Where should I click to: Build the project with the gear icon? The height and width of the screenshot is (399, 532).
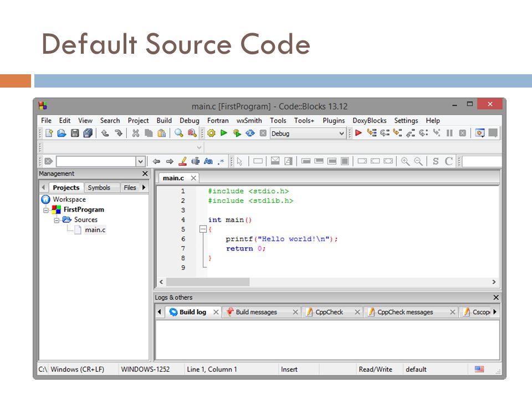(211, 134)
